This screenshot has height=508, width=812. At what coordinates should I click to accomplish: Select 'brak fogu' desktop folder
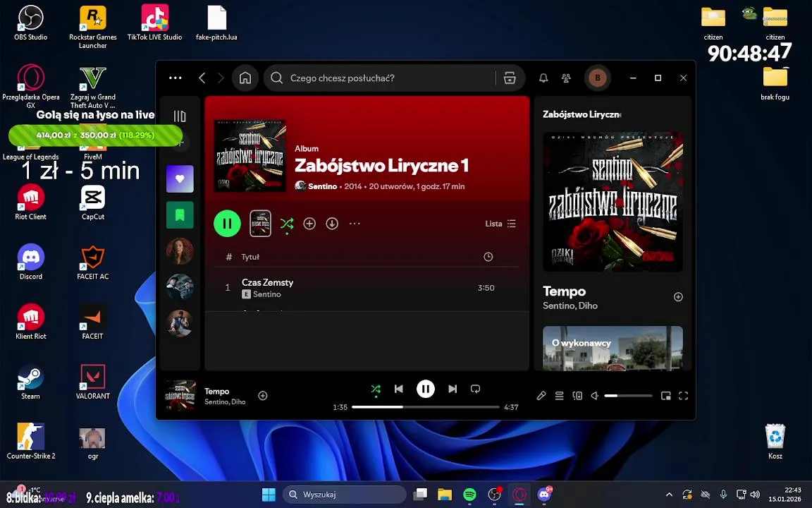click(775, 83)
